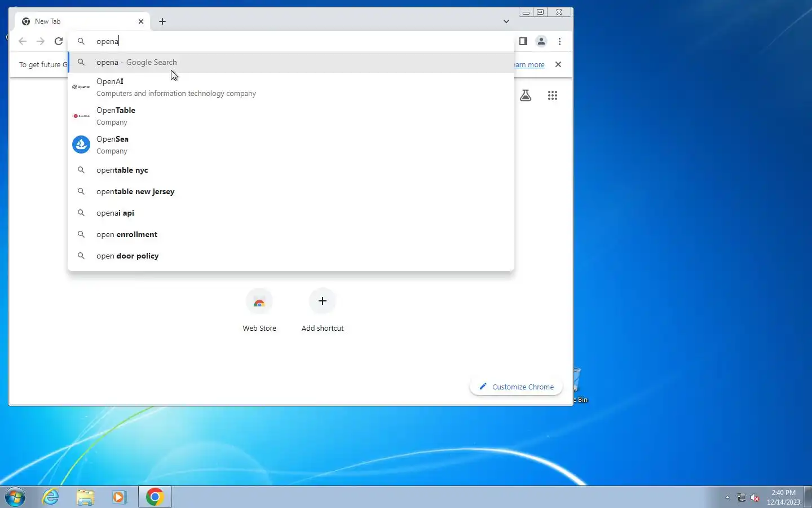Open Windows Media Player from taskbar

(x=119, y=497)
